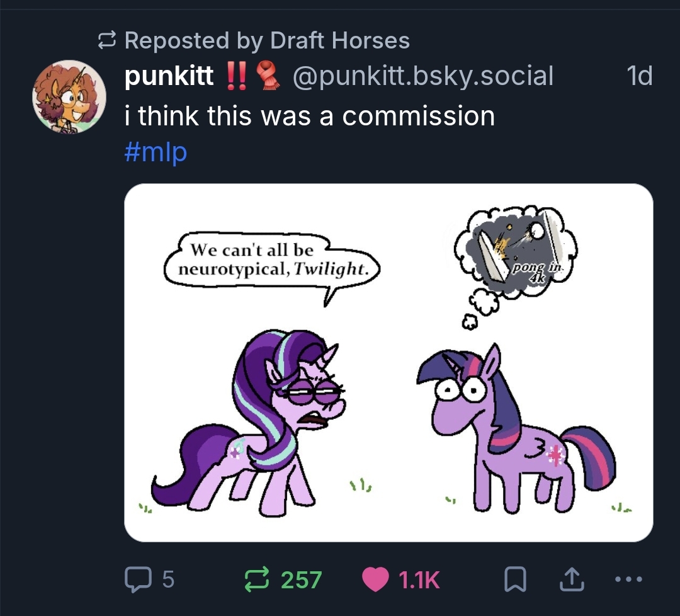
Task: Click the display name 'punkitt'
Action: (x=169, y=76)
